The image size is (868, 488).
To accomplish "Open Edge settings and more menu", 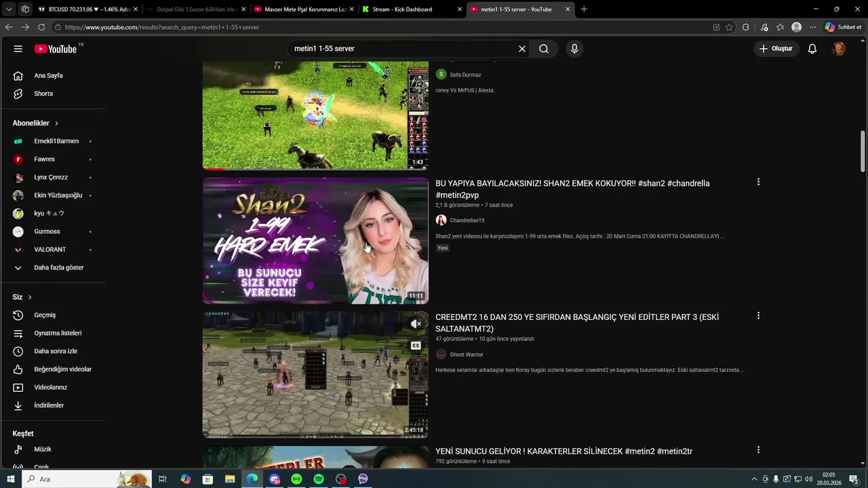I will 813,27.
